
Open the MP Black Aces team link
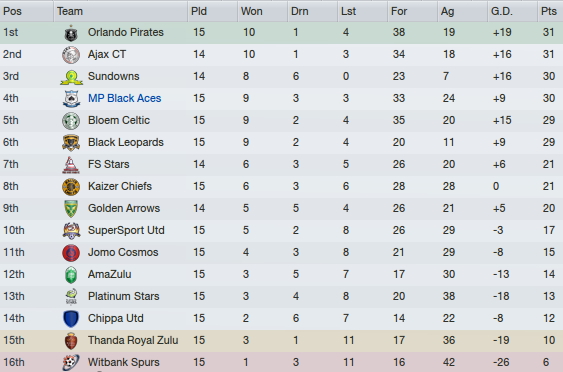(x=125, y=98)
